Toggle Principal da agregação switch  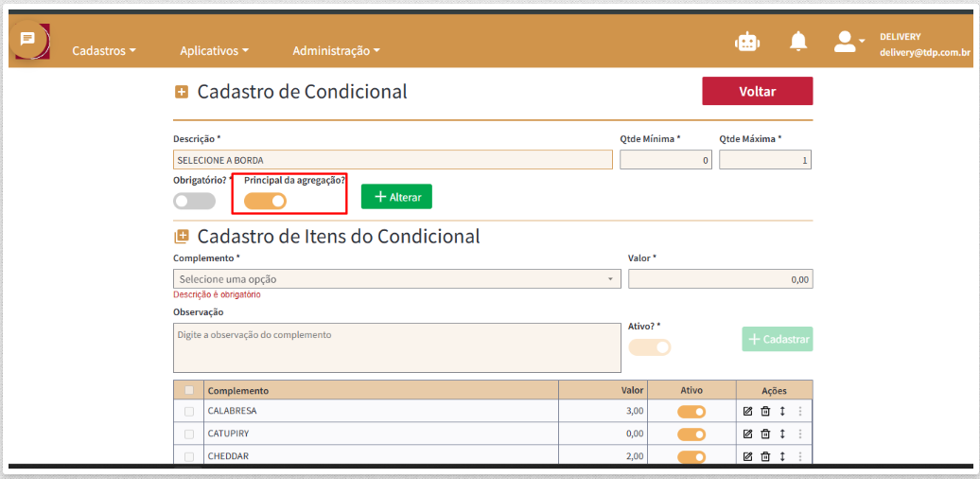pyautogui.click(x=265, y=201)
